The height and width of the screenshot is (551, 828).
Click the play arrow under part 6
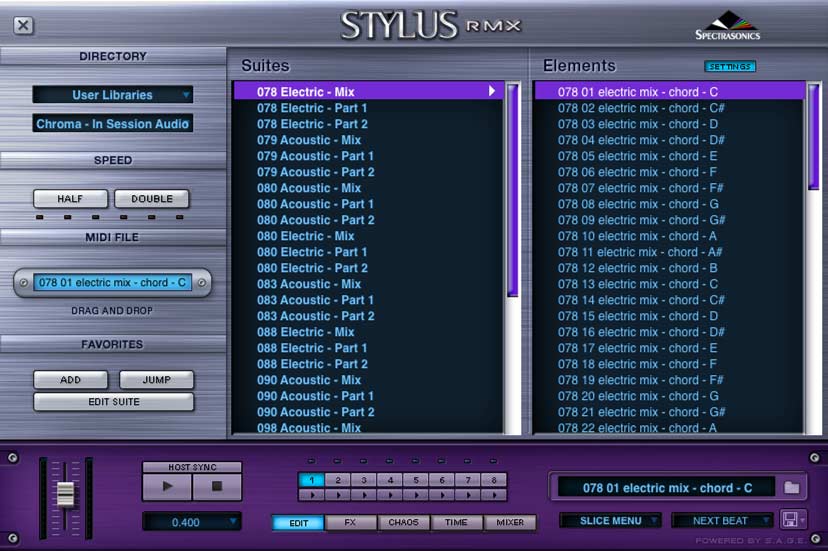(x=442, y=496)
